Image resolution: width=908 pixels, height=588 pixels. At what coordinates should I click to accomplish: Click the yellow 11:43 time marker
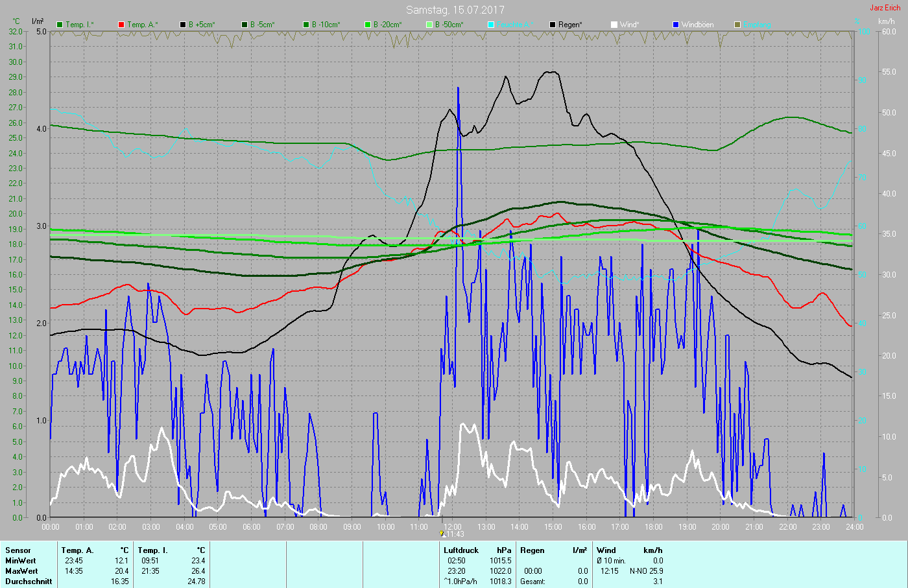(x=442, y=534)
